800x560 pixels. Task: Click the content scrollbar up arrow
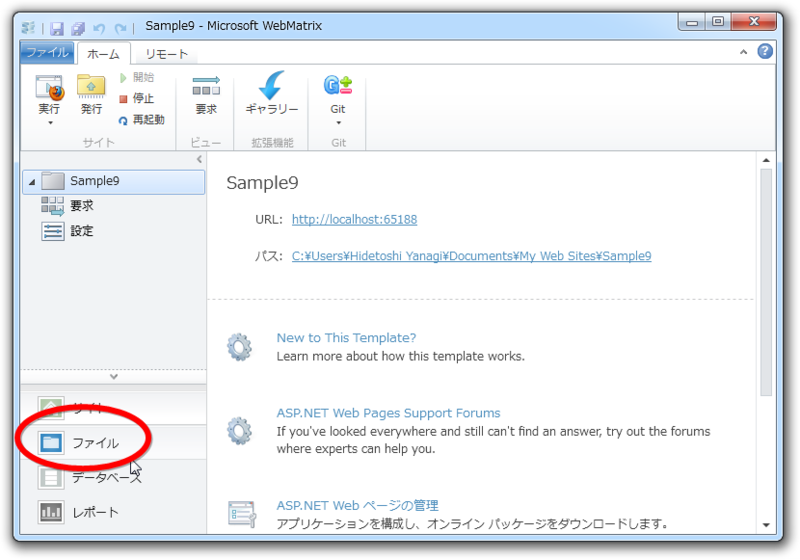coord(766,160)
